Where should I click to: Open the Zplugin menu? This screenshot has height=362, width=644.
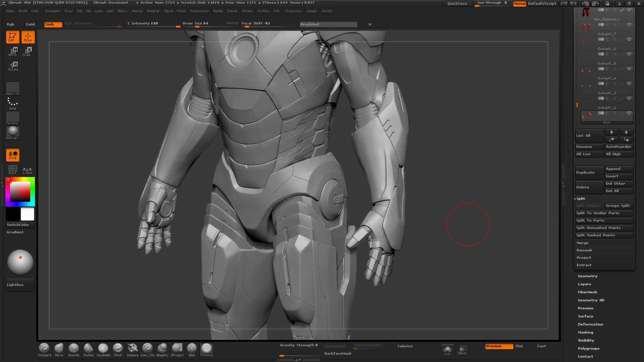pyautogui.click(x=312, y=11)
